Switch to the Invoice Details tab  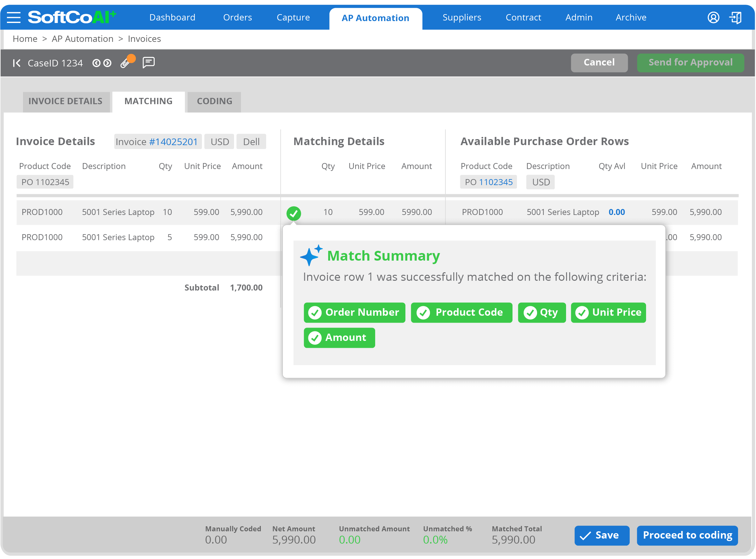click(x=65, y=101)
